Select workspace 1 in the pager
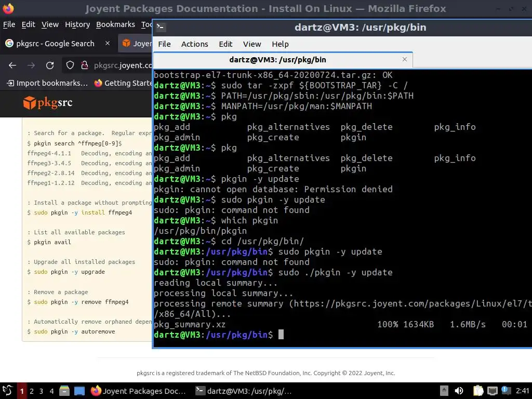This screenshot has height=399, width=532. (x=22, y=391)
